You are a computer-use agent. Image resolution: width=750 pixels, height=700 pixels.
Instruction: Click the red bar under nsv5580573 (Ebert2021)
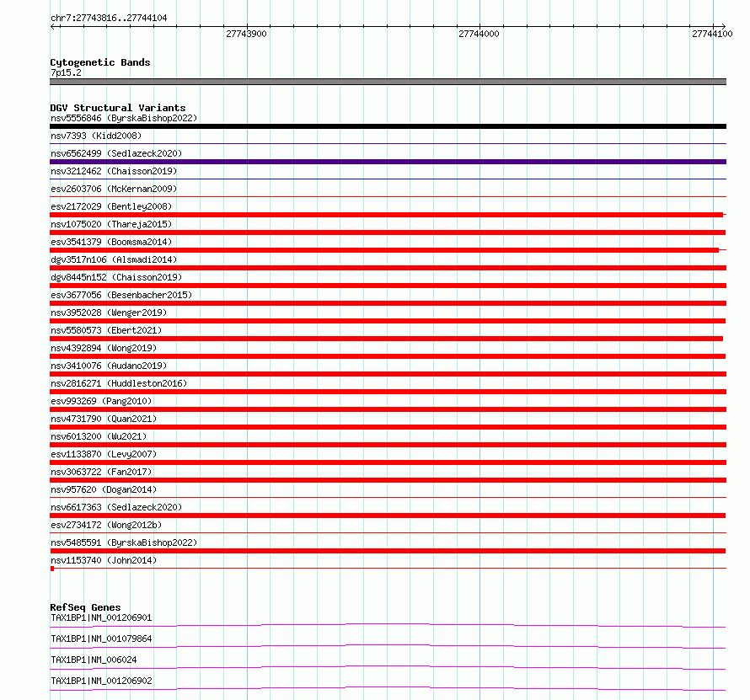(x=387, y=339)
